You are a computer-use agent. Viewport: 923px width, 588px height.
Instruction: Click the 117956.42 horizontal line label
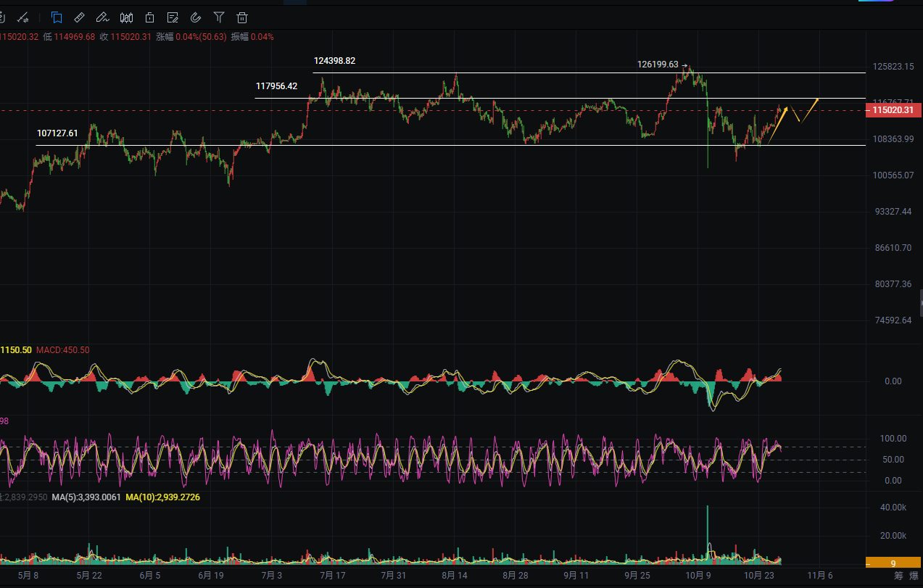click(x=276, y=86)
